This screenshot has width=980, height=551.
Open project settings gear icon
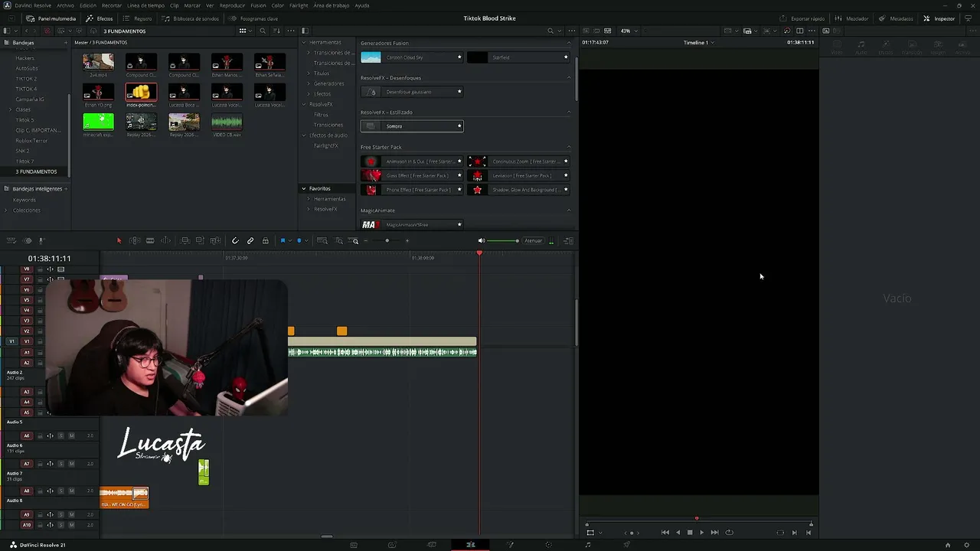pyautogui.click(x=966, y=545)
